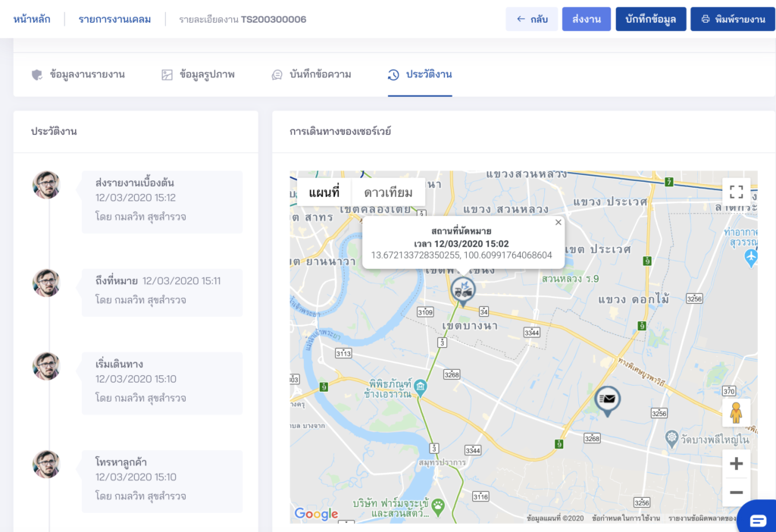776x532 pixels.
Task: Click the clock history icon beside ประวัติงาน
Action: pyautogui.click(x=393, y=75)
